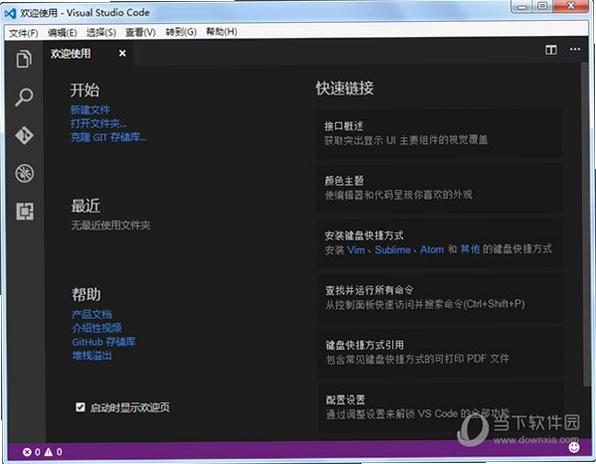Open the Search view in activity bar
Screen dimensions: 596x464
(x=24, y=97)
